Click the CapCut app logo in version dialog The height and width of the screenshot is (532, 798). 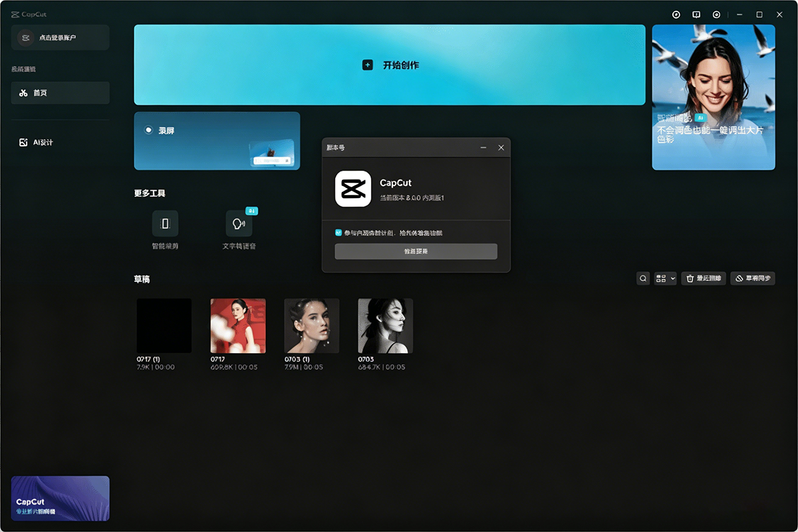353,189
